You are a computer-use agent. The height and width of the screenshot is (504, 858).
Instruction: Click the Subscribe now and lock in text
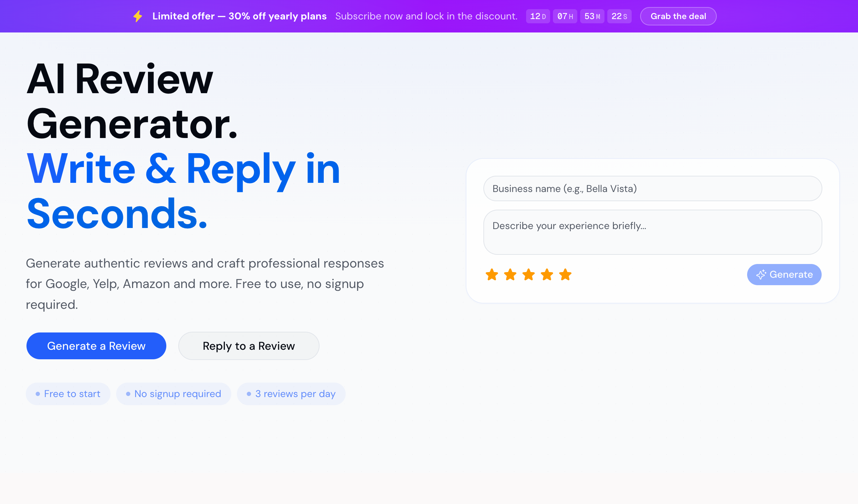427,16
